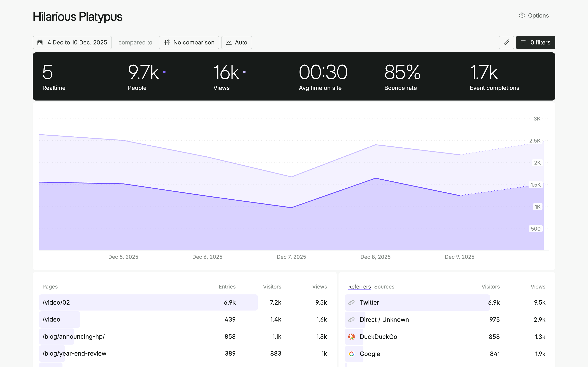Click the filter lines icon
Viewport: 588px width, 367px height.
click(523, 42)
